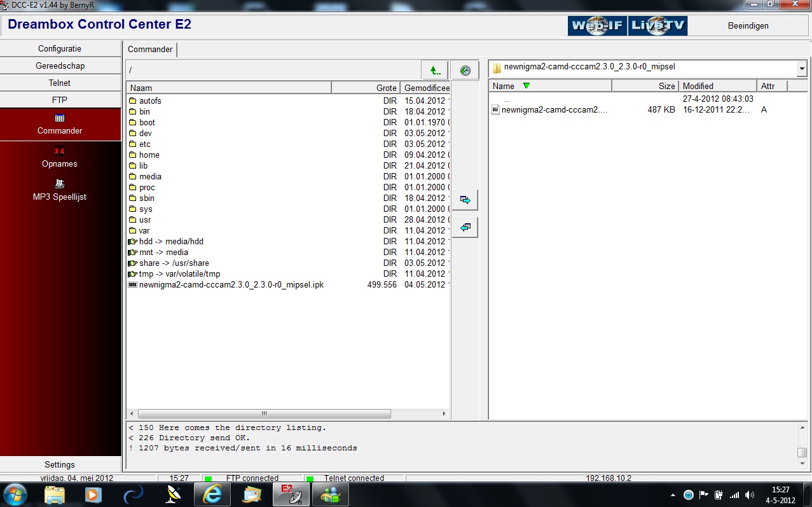Select the Commander icon in sidebar
Viewport: 812px width, 507px height.
click(60, 118)
